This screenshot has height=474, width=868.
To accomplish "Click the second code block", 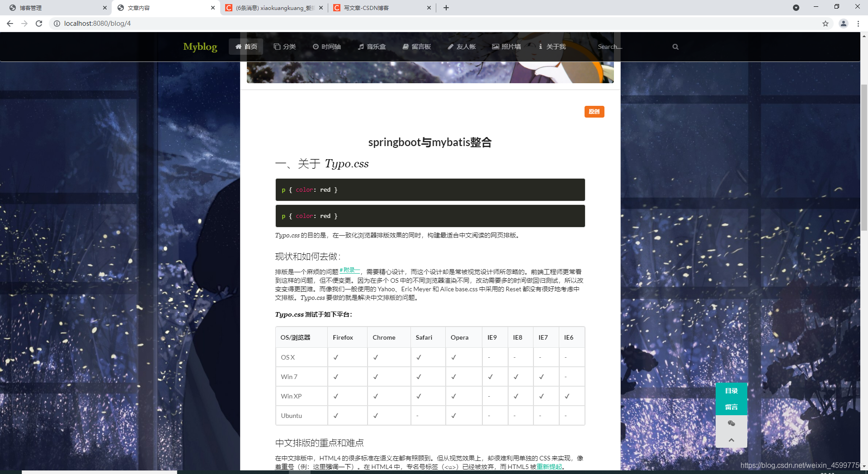I will [x=430, y=216].
